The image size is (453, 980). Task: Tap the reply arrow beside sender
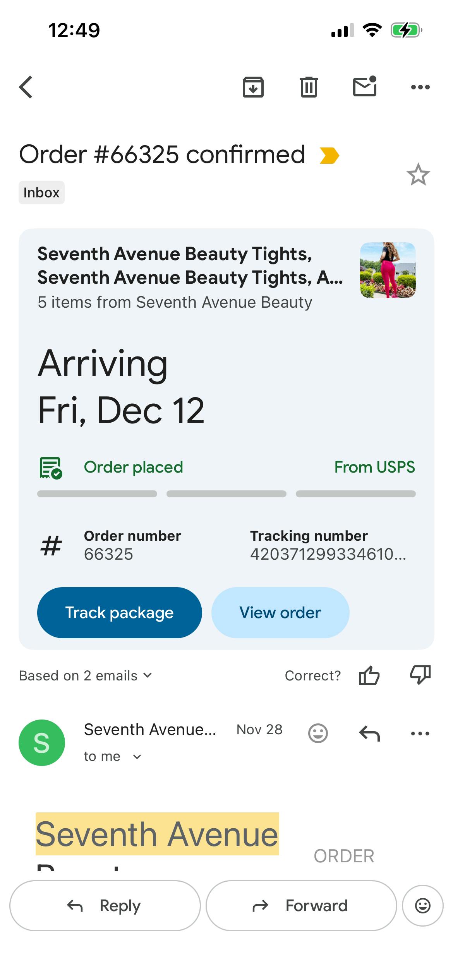(369, 733)
